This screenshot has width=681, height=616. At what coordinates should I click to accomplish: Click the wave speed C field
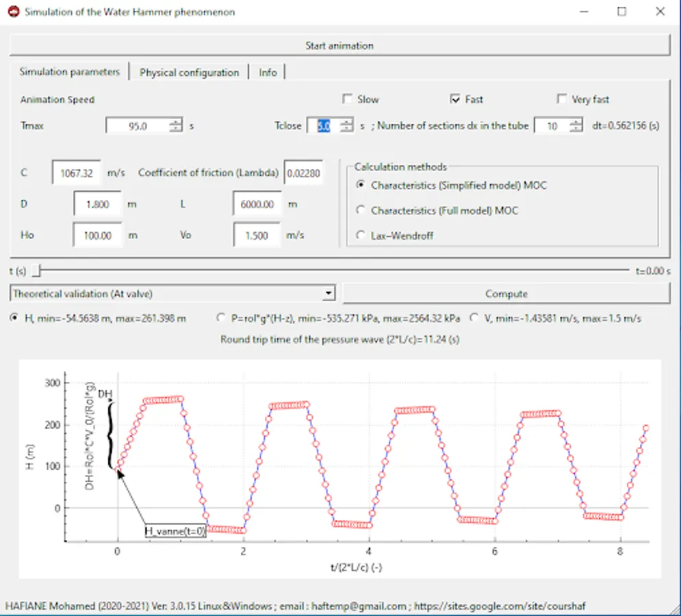[77, 173]
